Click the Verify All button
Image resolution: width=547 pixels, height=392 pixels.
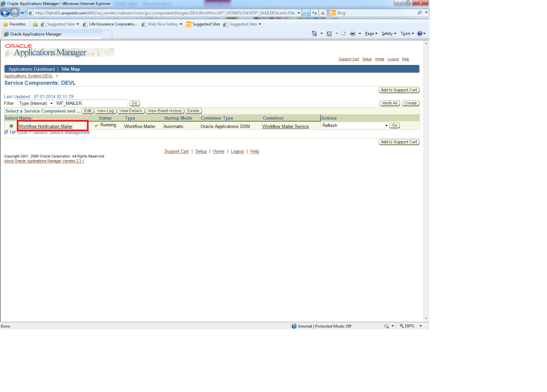coord(389,103)
